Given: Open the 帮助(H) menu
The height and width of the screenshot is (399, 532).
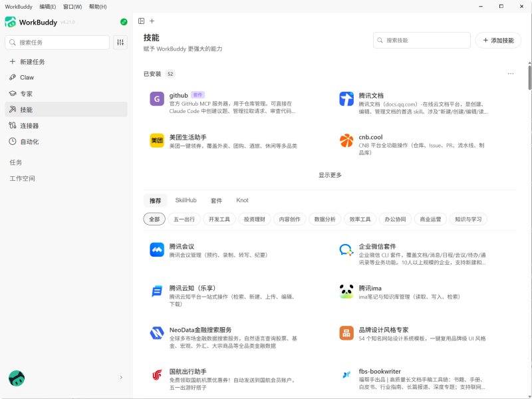Looking at the screenshot, I should coord(98,7).
